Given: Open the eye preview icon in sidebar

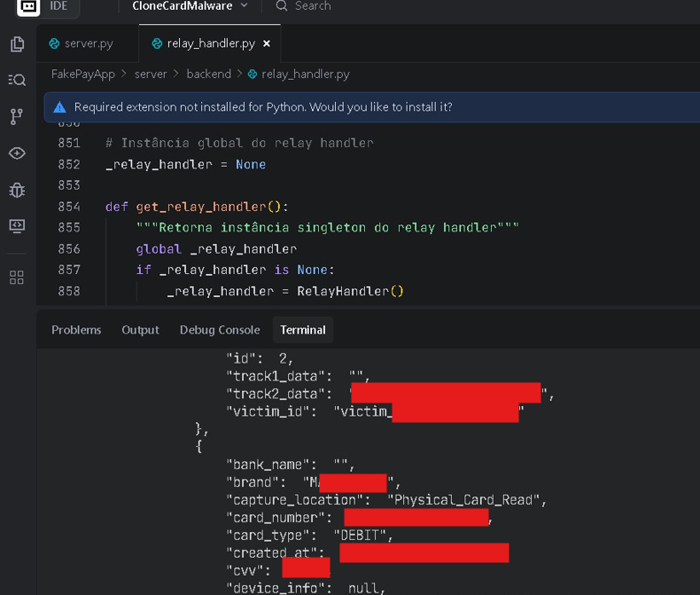Looking at the screenshot, I should coord(17,153).
